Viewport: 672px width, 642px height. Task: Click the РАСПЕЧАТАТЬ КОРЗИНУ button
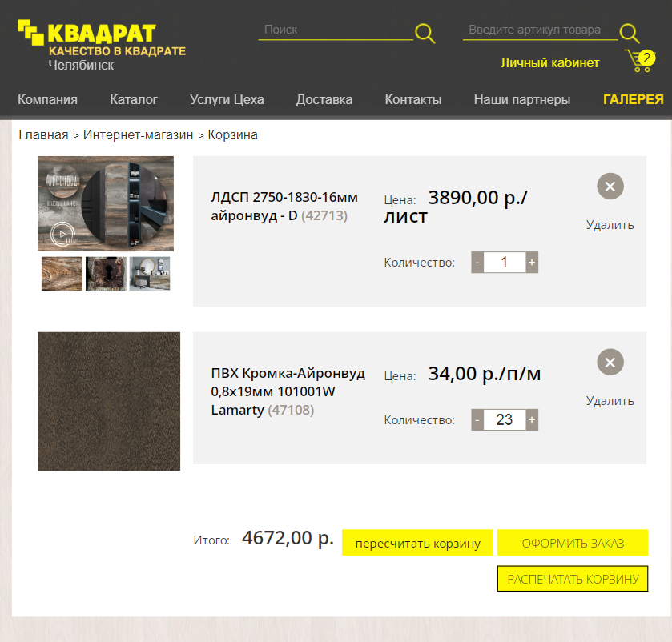[x=573, y=579]
